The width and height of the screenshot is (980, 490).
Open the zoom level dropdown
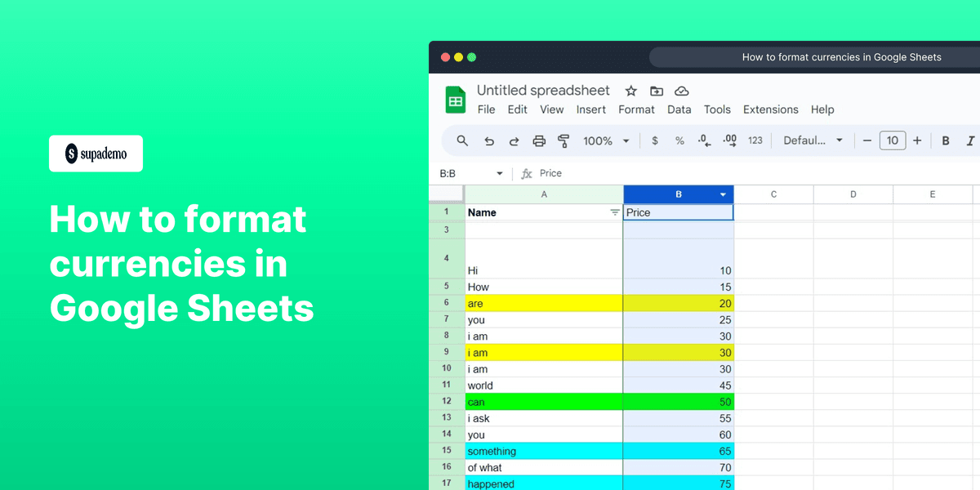coord(604,140)
